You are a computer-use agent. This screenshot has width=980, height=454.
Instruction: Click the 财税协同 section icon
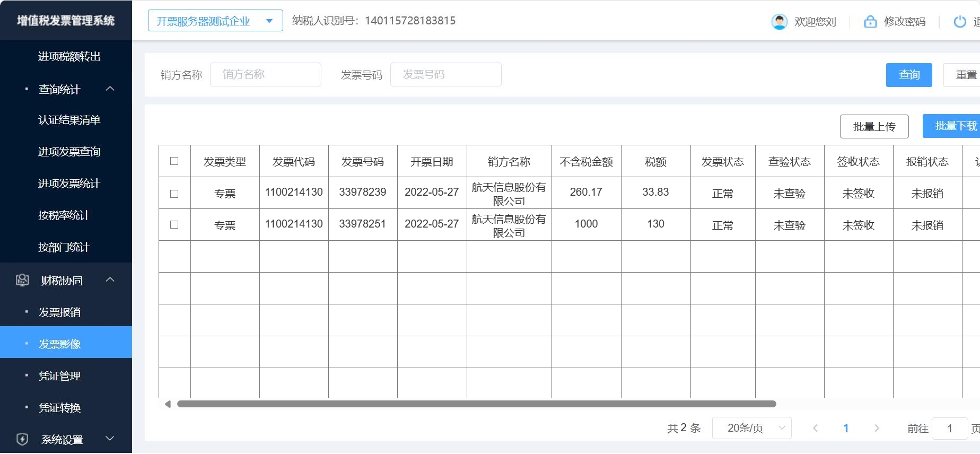(22, 280)
